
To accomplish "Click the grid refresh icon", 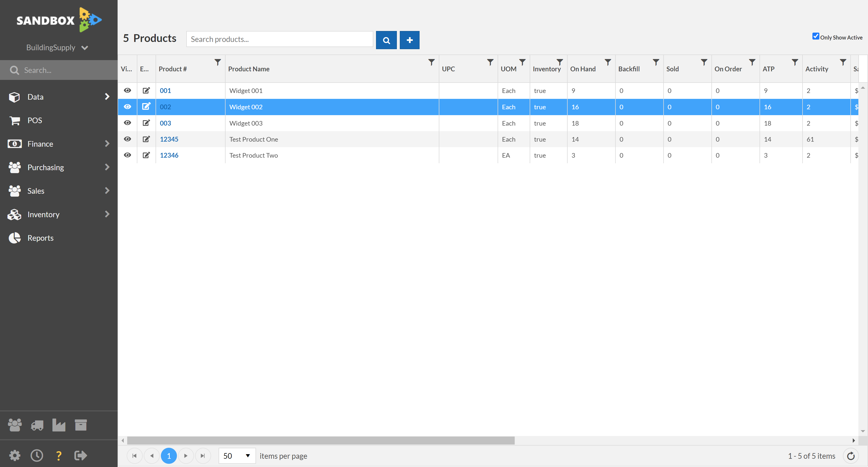I will tap(851, 456).
